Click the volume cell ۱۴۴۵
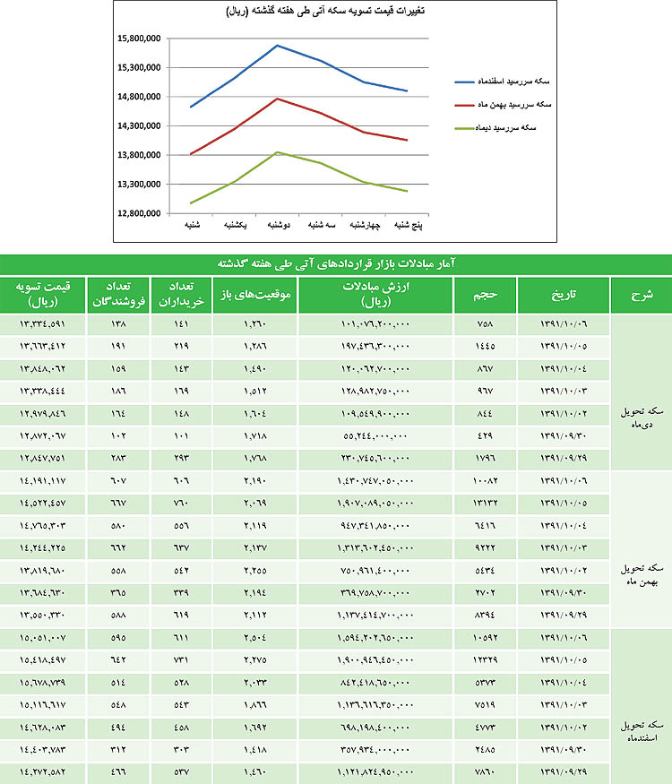The width and height of the screenshot is (672, 784). click(x=485, y=347)
